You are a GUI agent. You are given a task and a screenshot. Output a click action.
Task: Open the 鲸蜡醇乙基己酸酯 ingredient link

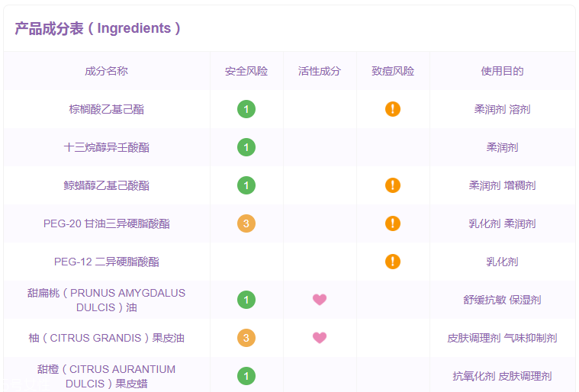pos(106,185)
